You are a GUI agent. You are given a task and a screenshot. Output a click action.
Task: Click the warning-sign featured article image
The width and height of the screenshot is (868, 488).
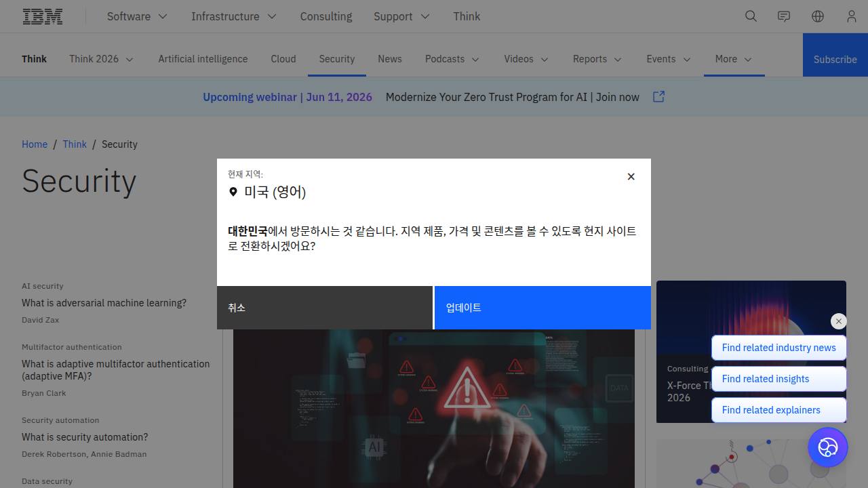[x=434, y=409]
